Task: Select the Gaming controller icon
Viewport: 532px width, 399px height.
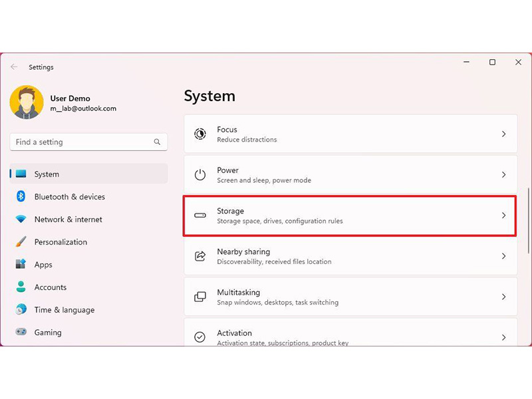Action: click(21, 331)
